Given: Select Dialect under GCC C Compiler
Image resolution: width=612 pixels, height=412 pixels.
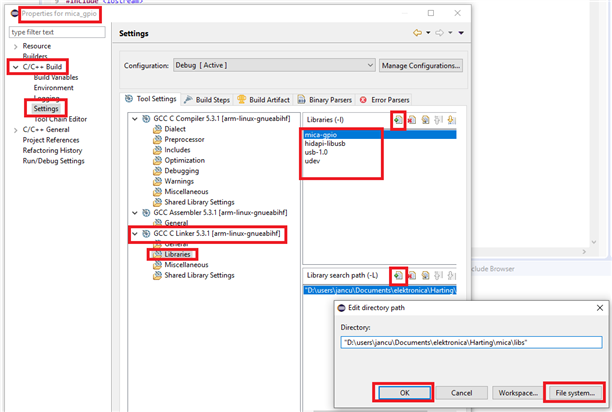Looking at the screenshot, I should pyautogui.click(x=175, y=129).
